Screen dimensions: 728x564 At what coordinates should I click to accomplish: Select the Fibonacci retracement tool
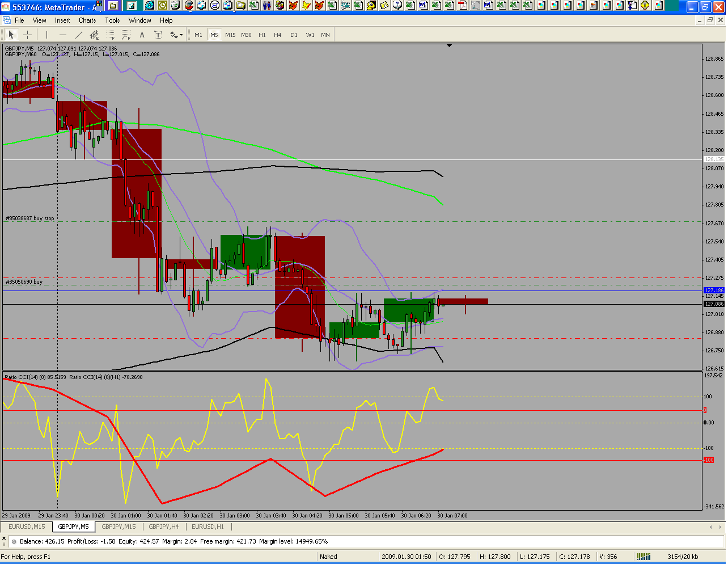(x=111, y=35)
